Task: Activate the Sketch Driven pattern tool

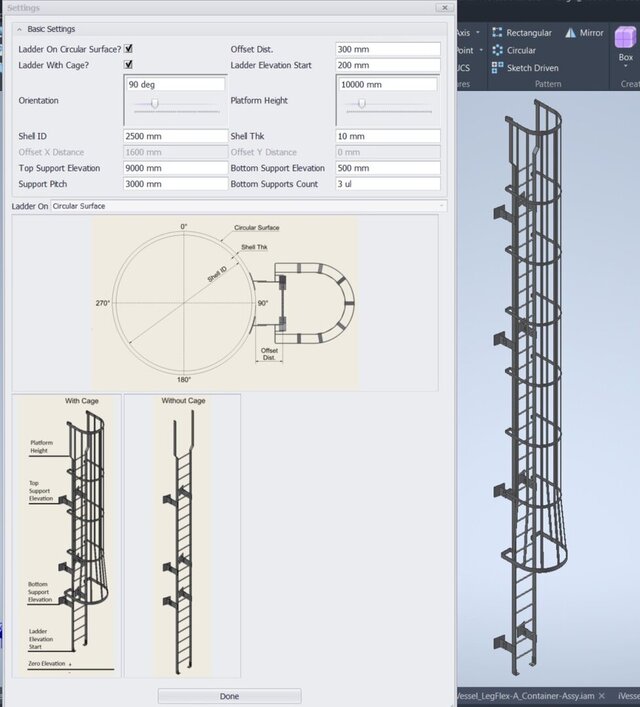Action: pyautogui.click(x=525, y=68)
